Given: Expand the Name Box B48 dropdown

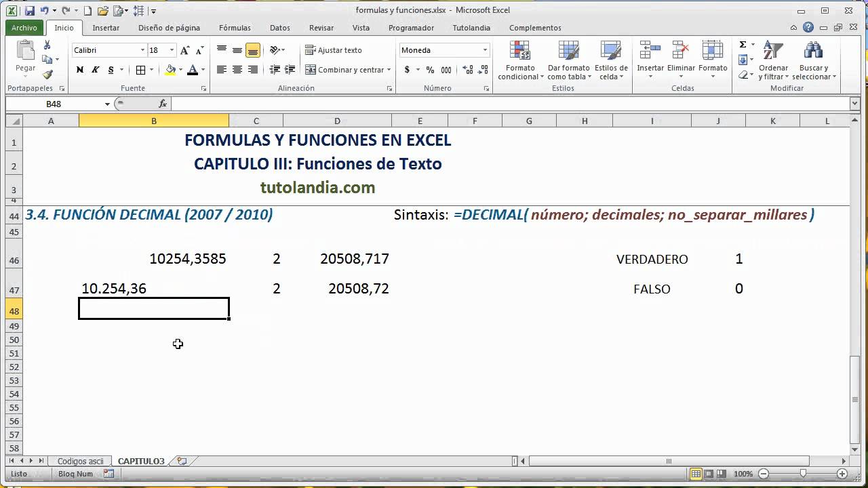Looking at the screenshot, I should tap(107, 104).
